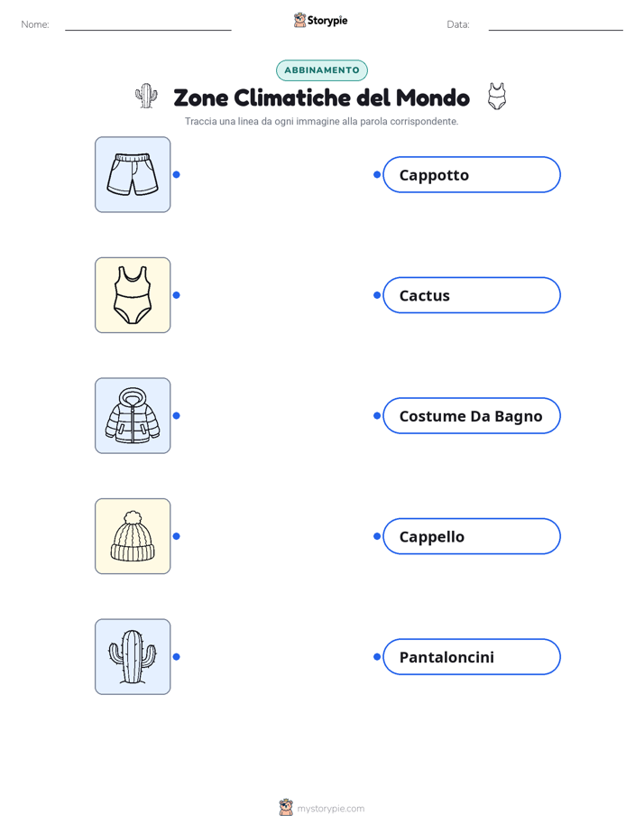Choose the Costume Da Bagno word box
This screenshot has height=834, width=644.
click(x=472, y=415)
